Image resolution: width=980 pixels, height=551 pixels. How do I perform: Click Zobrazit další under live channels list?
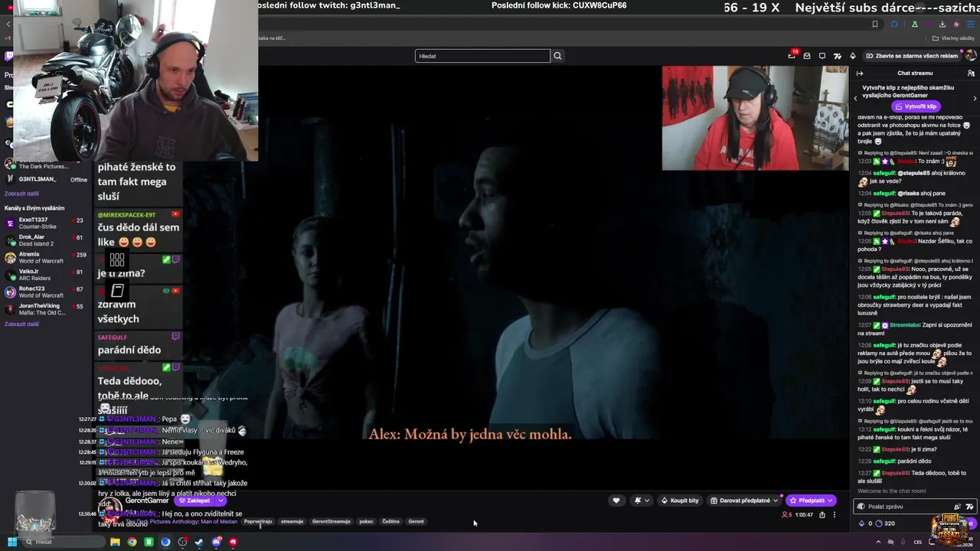coord(21,324)
